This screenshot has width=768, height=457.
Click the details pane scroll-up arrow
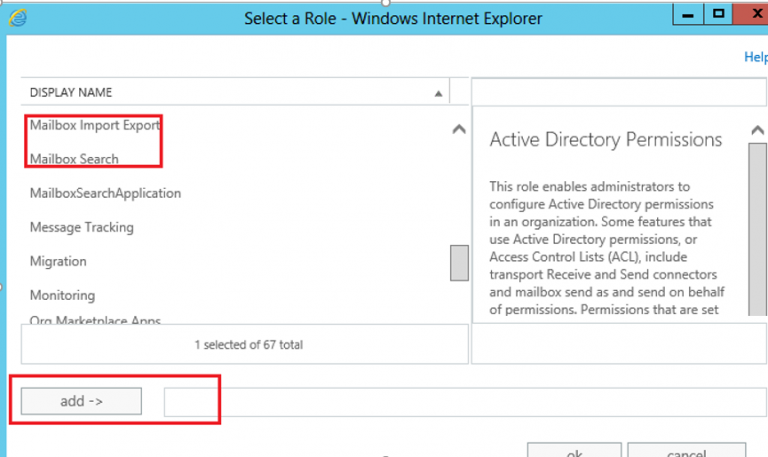pyautogui.click(x=757, y=130)
